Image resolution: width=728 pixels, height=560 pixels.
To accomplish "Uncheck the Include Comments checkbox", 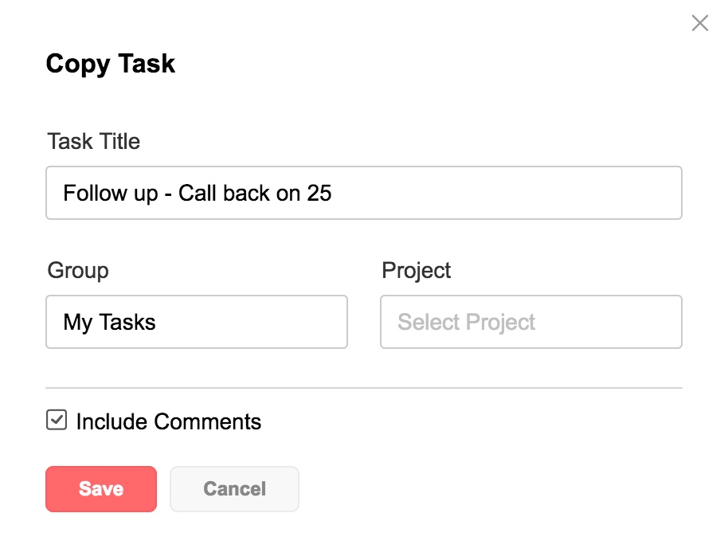I will tap(57, 421).
